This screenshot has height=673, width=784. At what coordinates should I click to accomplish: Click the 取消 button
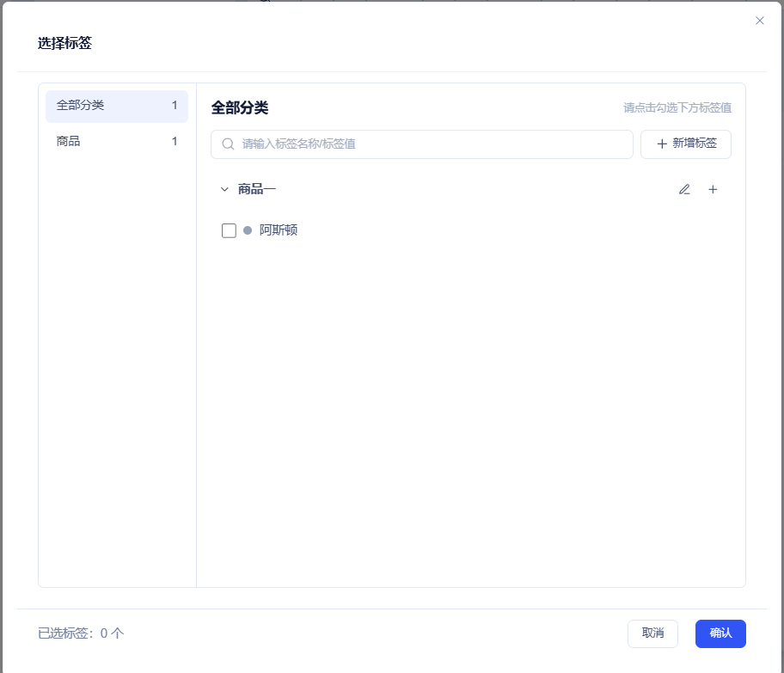tap(652, 633)
